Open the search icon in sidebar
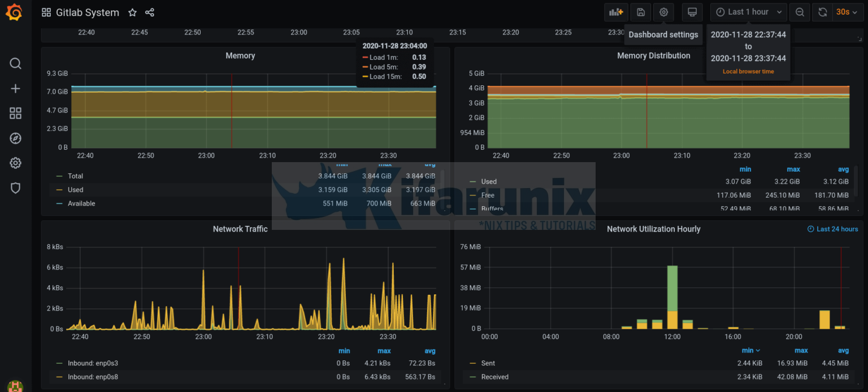Viewport: 868px width, 392px height. [15, 63]
